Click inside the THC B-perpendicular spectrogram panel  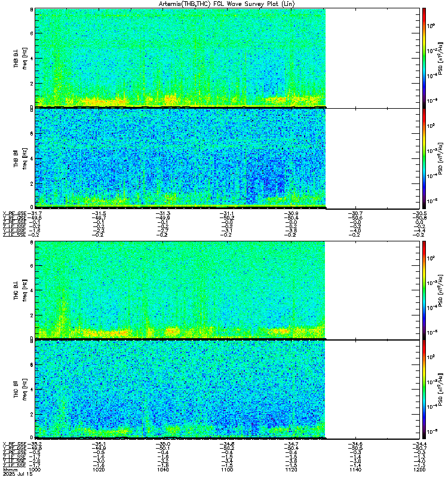[x=227, y=290]
